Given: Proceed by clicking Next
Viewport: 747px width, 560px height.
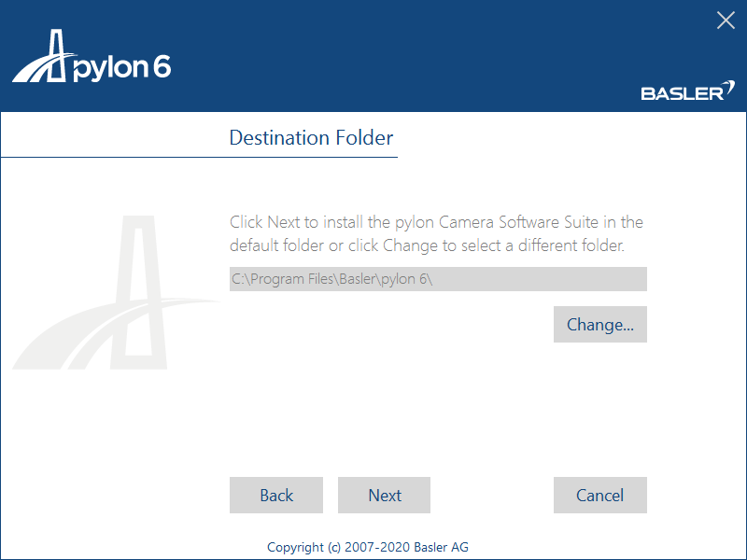Looking at the screenshot, I should tap(384, 496).
